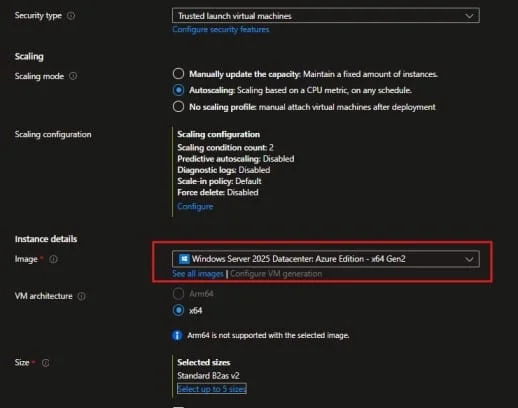Image resolution: width=518 pixels, height=408 pixels.
Task: Click the blue info icon beside Arm64 message
Action: (177, 335)
